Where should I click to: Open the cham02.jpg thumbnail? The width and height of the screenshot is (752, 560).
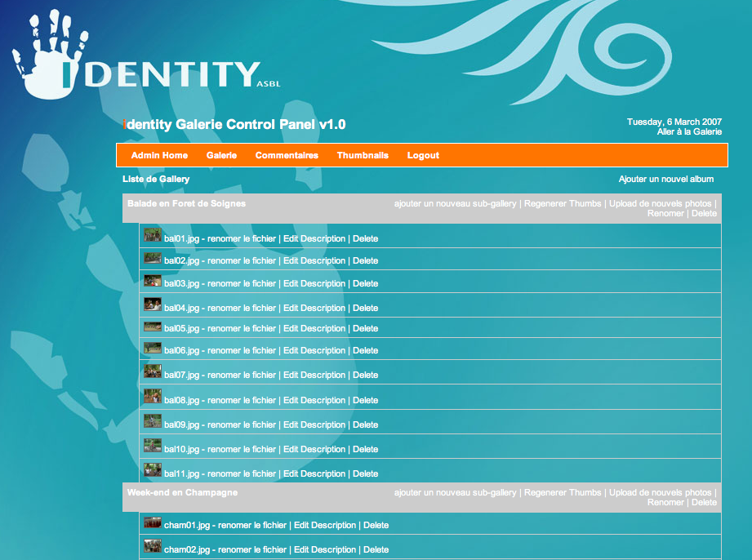tap(153, 545)
